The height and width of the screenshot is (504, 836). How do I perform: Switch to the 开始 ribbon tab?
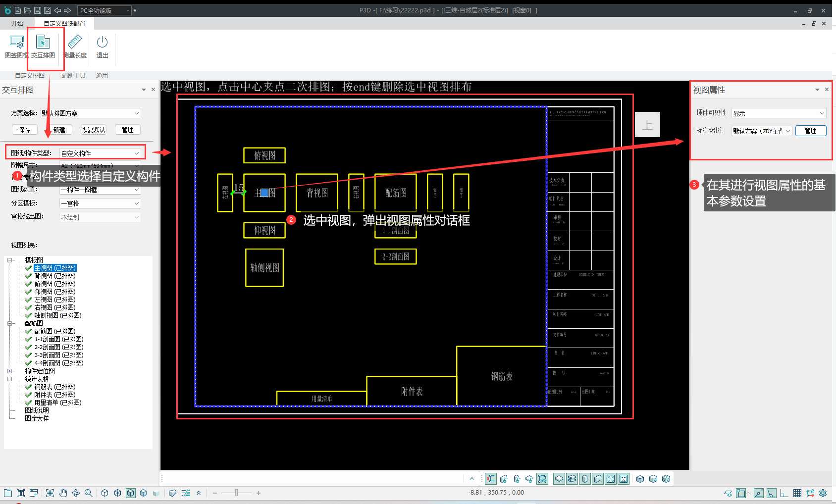click(17, 23)
